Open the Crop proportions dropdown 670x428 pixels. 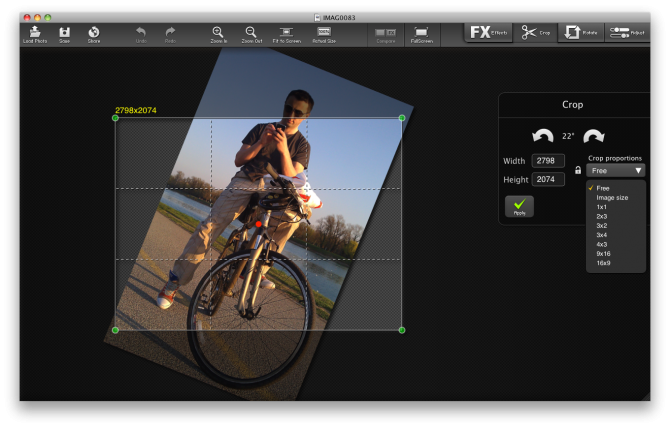pyautogui.click(x=616, y=170)
